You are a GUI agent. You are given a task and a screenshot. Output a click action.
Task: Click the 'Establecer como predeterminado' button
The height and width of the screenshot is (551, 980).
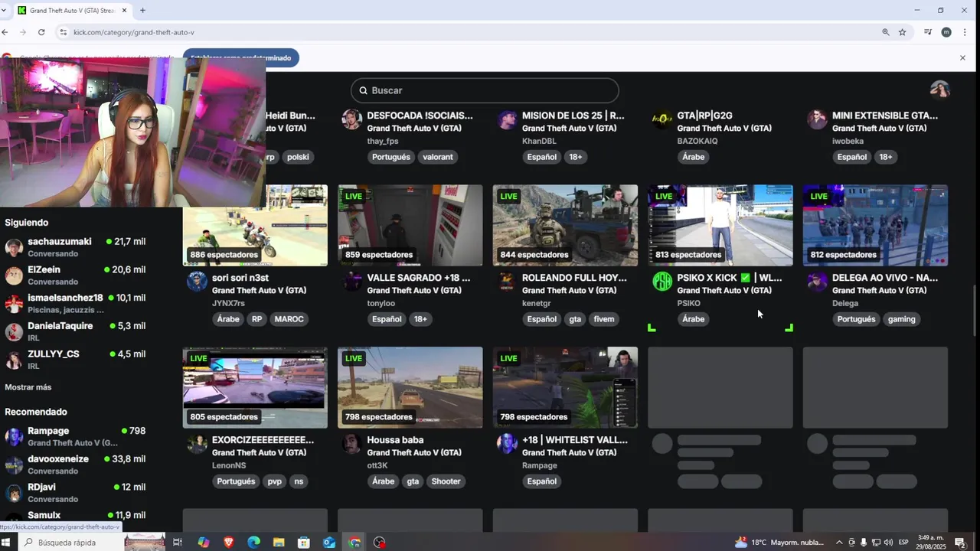pos(241,57)
